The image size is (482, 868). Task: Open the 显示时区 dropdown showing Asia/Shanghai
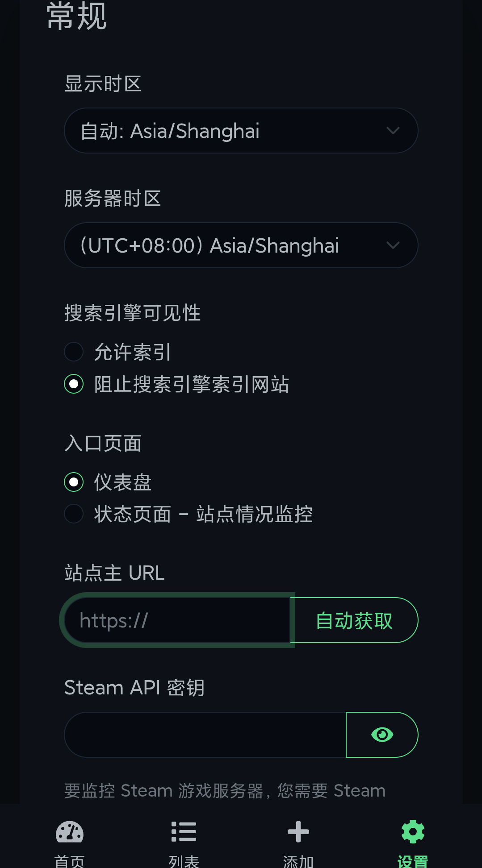(x=241, y=130)
